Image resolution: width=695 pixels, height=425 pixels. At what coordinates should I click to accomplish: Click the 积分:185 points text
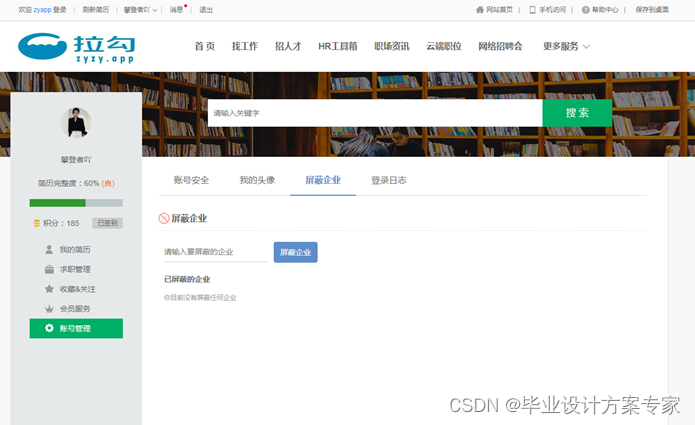[x=61, y=223]
